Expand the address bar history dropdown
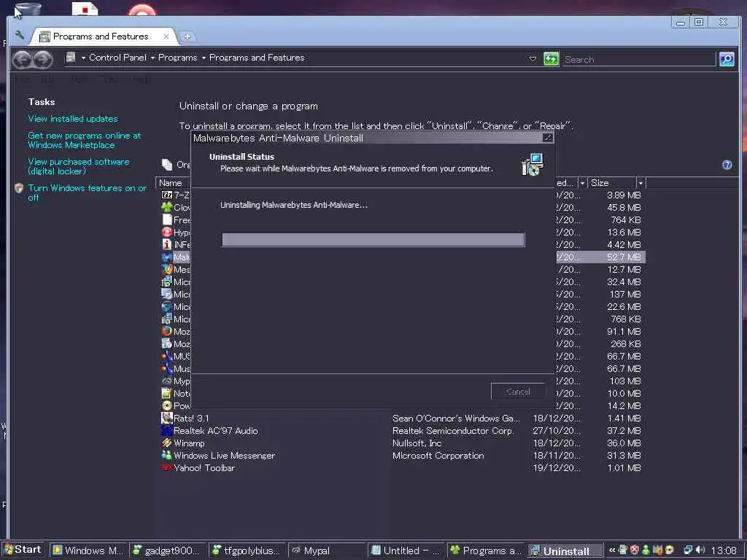This screenshot has height=560, width=747. (533, 59)
